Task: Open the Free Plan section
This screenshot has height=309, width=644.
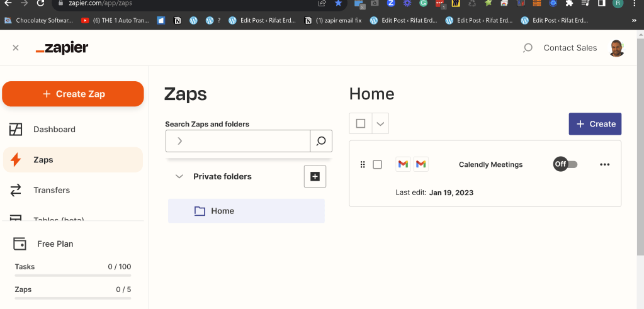Action: point(55,244)
